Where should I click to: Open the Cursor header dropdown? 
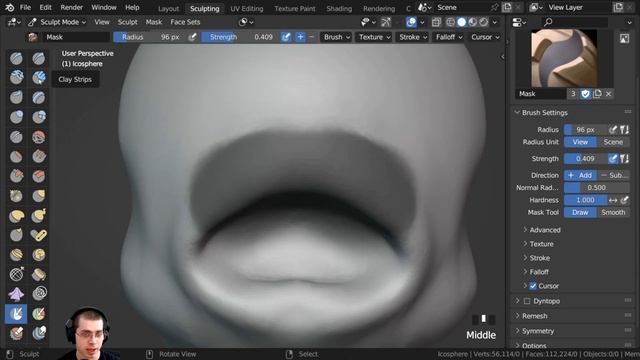pyautogui.click(x=484, y=37)
